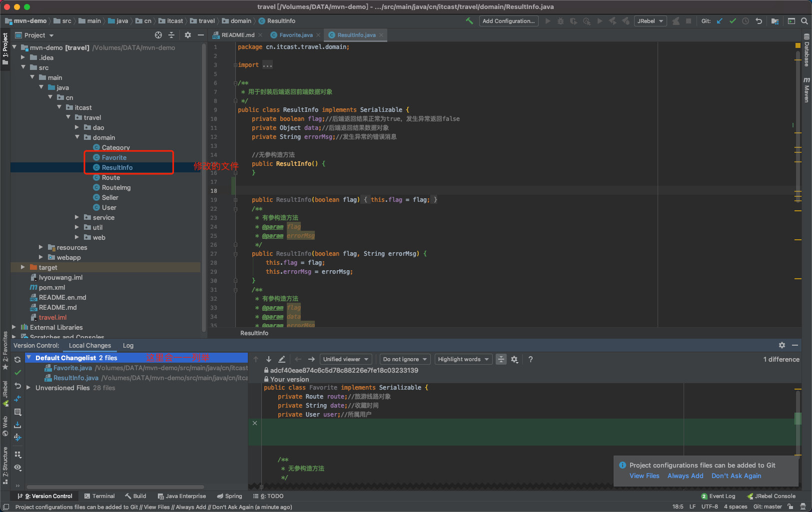Viewport: 812px width, 512px height.
Task: Build project with the green hammer icon
Action: pyautogui.click(x=469, y=21)
